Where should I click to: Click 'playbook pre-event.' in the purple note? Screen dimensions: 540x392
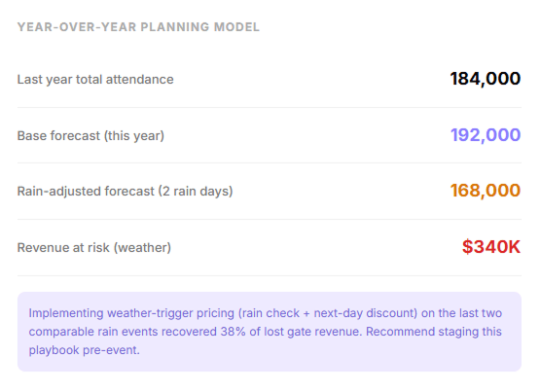coord(84,350)
